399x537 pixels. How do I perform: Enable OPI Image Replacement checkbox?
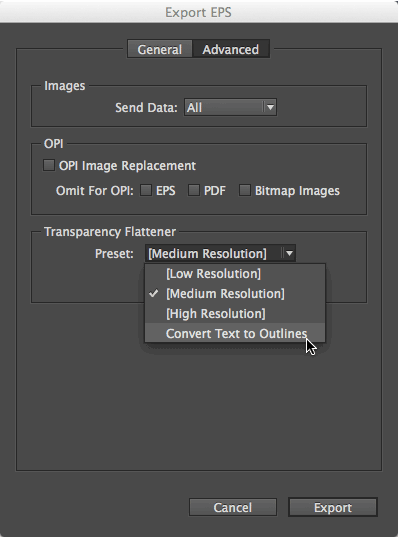(49, 165)
